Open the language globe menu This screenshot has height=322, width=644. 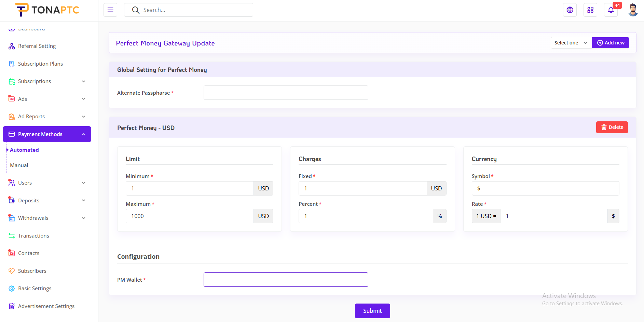[570, 10]
